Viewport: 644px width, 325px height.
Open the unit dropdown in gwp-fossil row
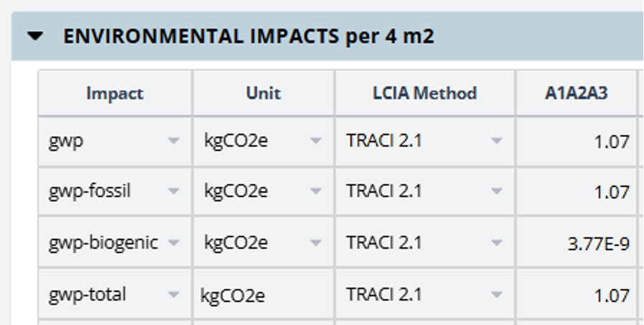click(x=315, y=192)
